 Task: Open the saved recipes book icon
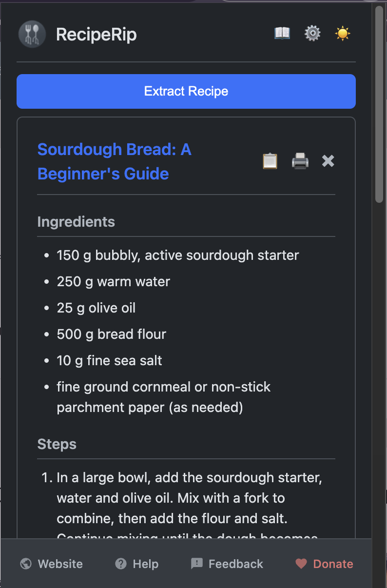pos(282,33)
